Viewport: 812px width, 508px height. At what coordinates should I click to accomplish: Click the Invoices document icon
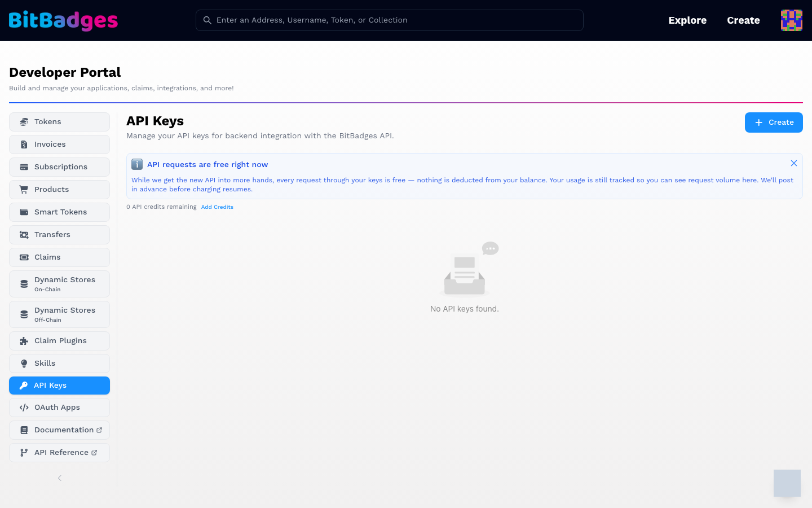pyautogui.click(x=24, y=144)
